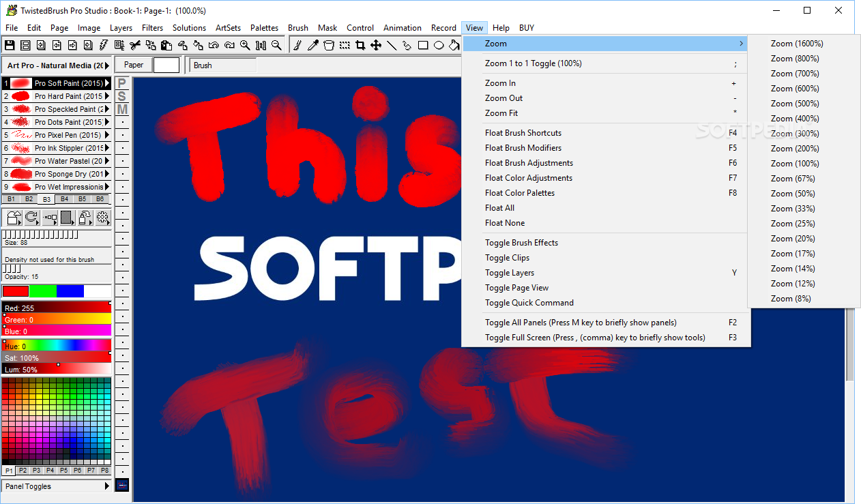This screenshot has height=504, width=861.
Task: Select the paint brush tool icon
Action: coord(297,46)
